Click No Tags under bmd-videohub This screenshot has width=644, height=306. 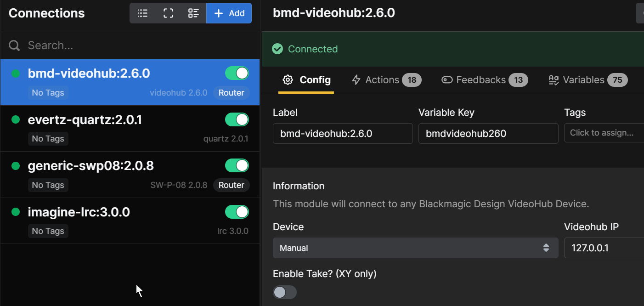pyautogui.click(x=48, y=93)
